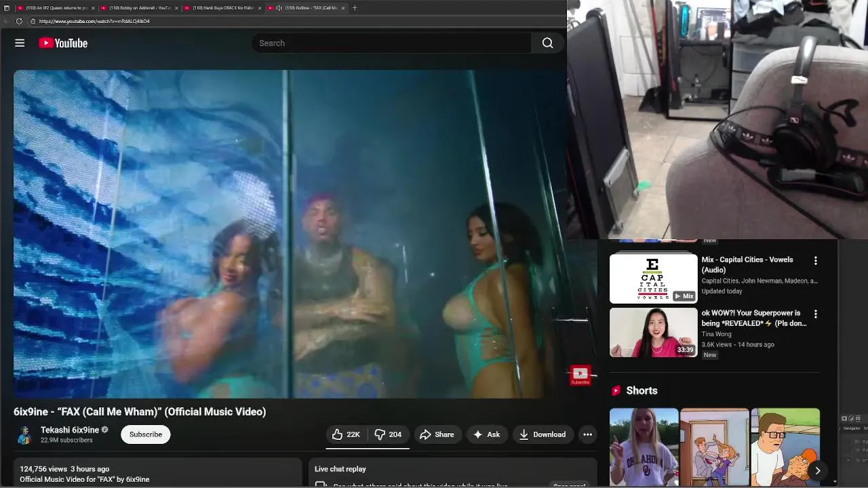Close the 'Bobby on Adderall' tab
The height and width of the screenshot is (488, 868).
177,8
